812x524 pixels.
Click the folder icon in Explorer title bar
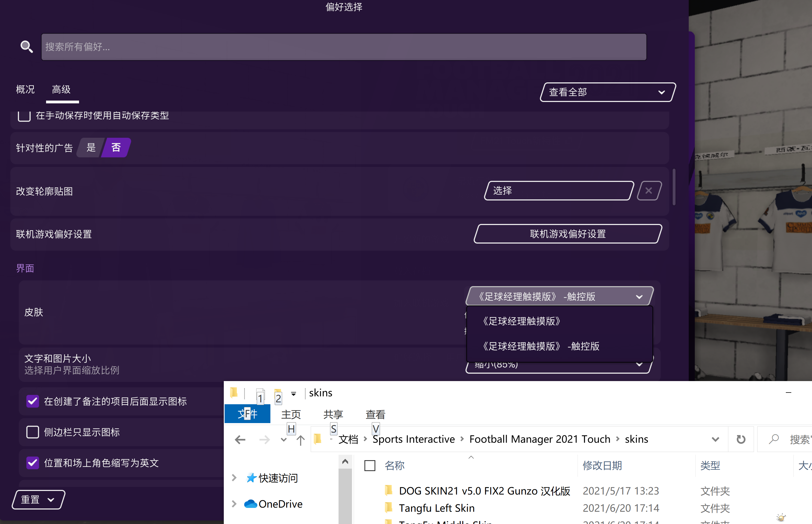(x=234, y=393)
